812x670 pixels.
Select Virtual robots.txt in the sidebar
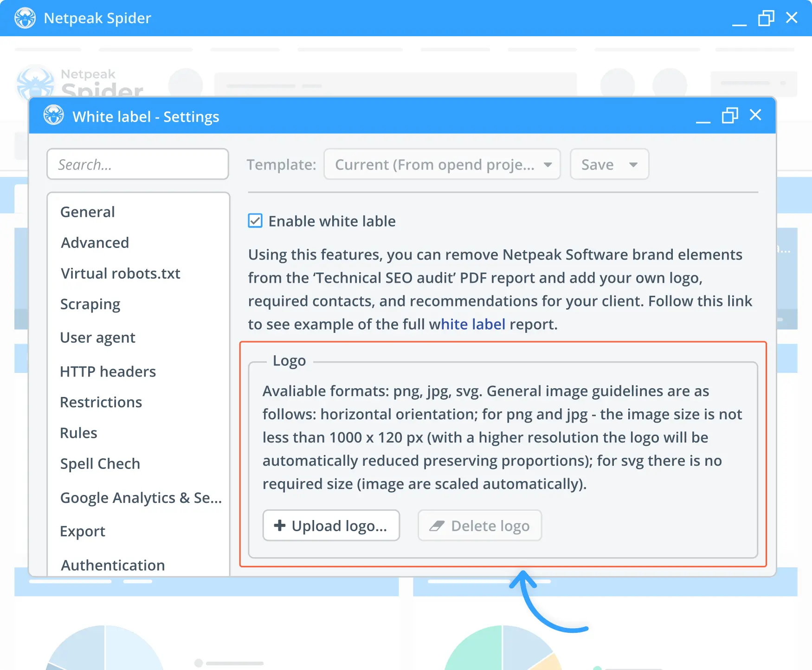coord(120,273)
